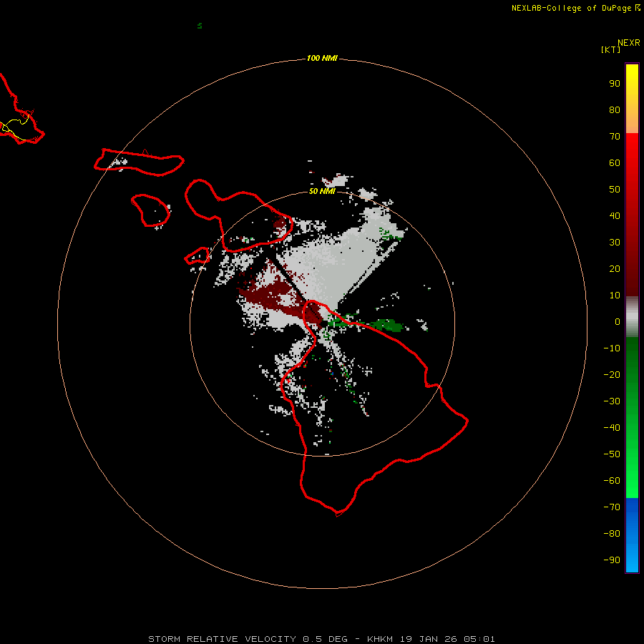Screen dimensions: 644x644
Task: Click the 10 value on velocity scale
Action: click(615, 296)
